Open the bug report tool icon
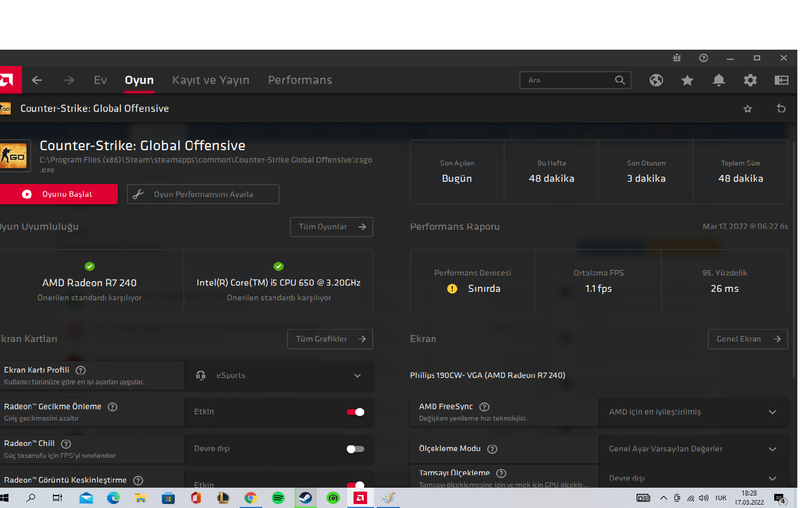The height and width of the screenshot is (508, 812). tap(677, 58)
